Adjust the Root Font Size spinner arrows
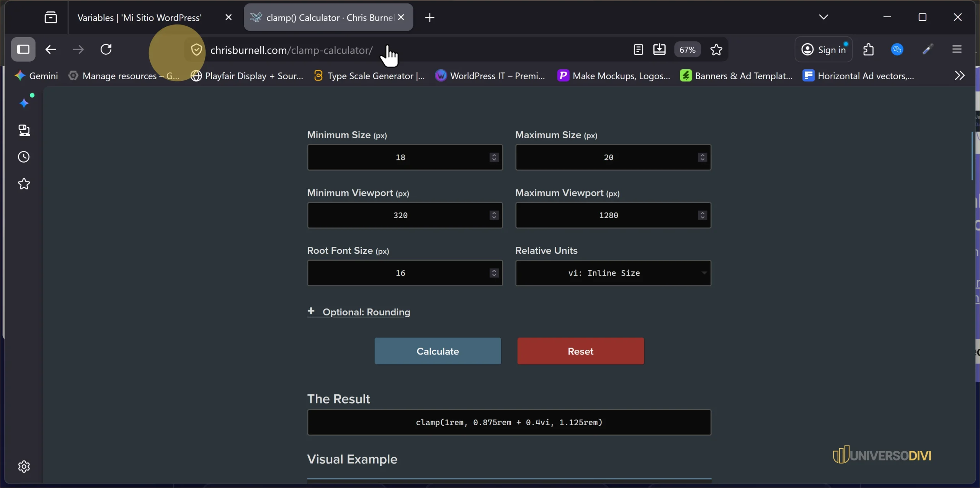The width and height of the screenshot is (980, 488). [494, 273]
